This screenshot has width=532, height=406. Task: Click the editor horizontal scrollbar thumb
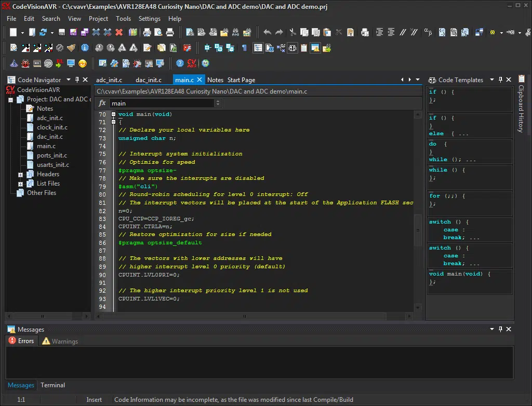(x=244, y=316)
